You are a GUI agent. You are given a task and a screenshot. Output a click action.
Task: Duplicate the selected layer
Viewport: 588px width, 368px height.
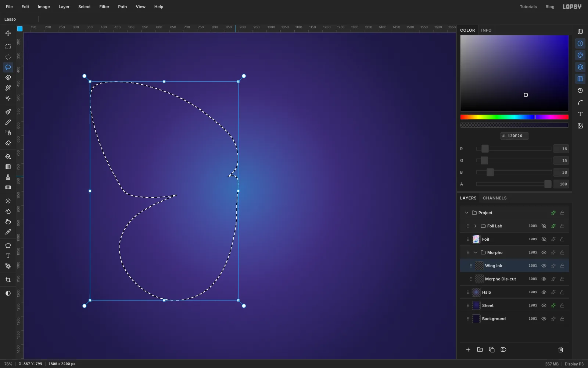pos(492,350)
